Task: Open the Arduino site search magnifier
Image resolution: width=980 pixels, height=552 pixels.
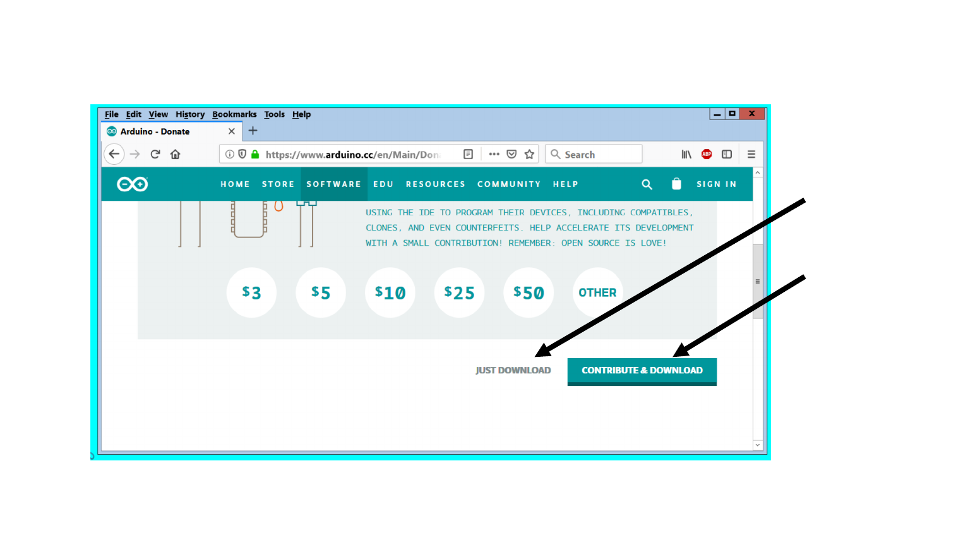Action: click(647, 184)
